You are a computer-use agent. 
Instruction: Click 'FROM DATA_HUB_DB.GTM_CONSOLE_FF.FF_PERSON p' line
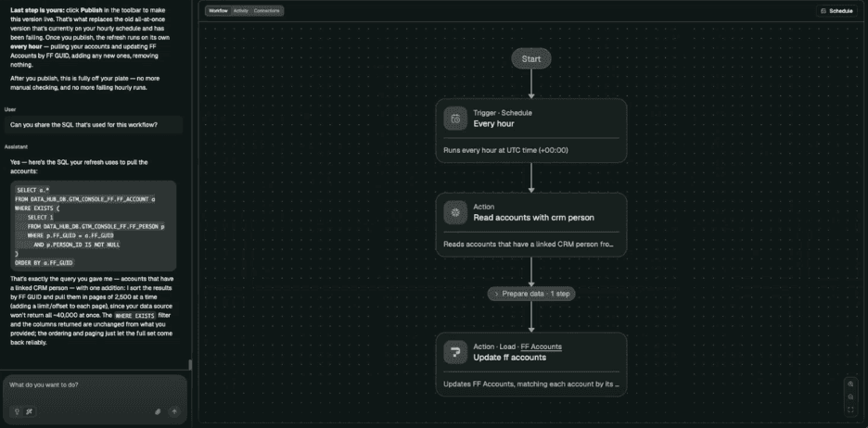coord(96,227)
